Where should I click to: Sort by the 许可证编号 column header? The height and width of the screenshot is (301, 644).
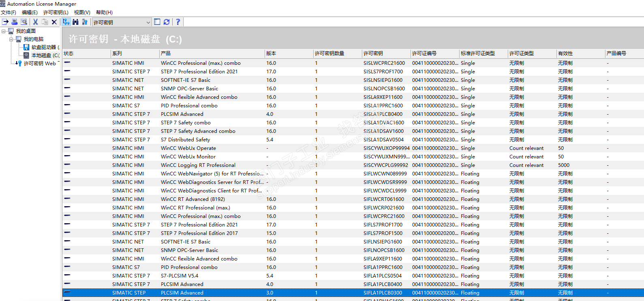(435, 53)
